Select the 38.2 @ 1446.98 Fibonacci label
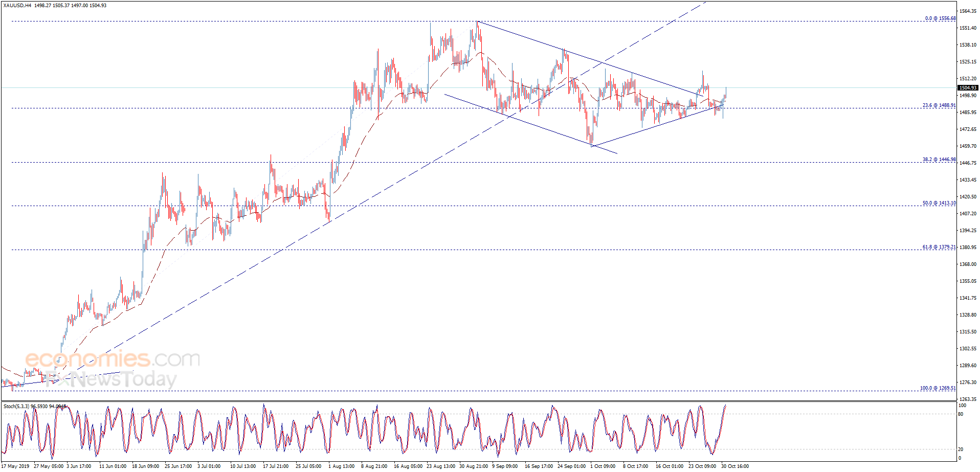This screenshot has height=472, width=980. pyautogui.click(x=939, y=160)
